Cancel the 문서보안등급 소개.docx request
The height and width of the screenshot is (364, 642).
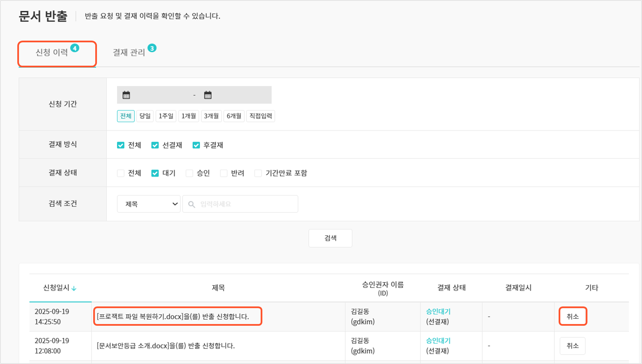573,346
